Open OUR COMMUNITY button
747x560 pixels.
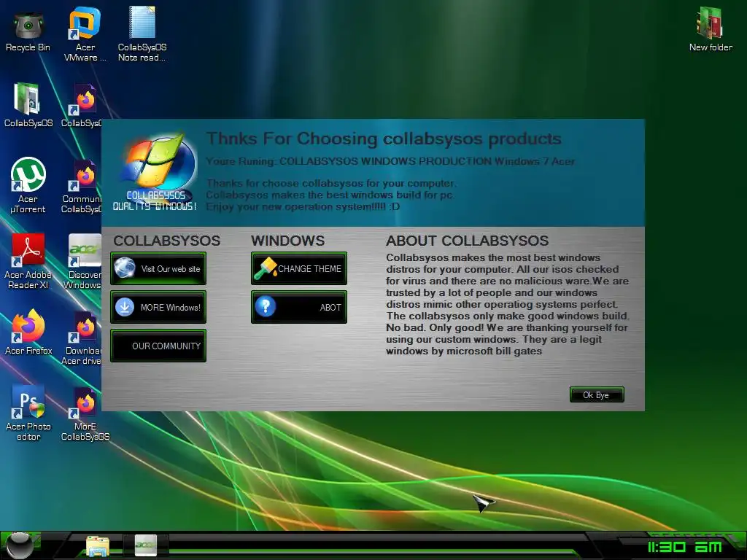pyautogui.click(x=158, y=346)
